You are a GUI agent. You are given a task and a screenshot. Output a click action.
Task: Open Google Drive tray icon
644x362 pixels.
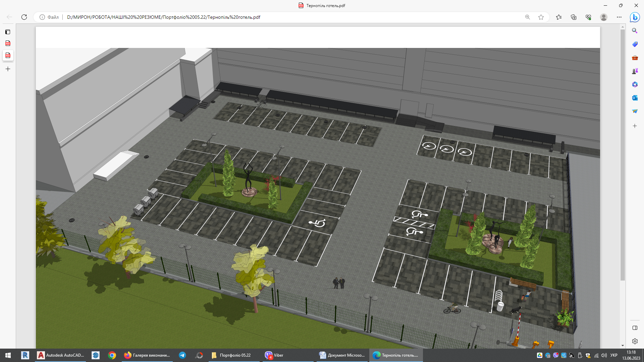(x=539, y=355)
